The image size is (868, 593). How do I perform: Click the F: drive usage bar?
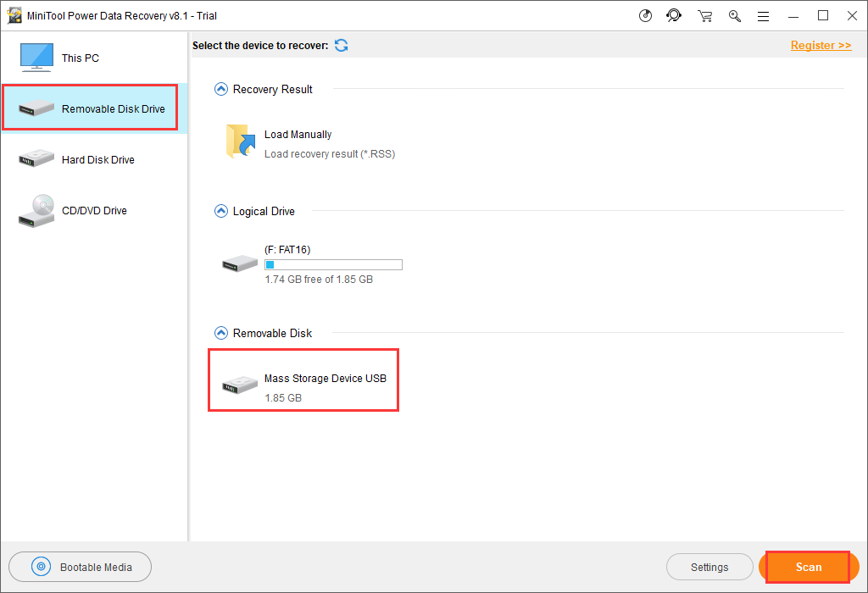coord(333,265)
